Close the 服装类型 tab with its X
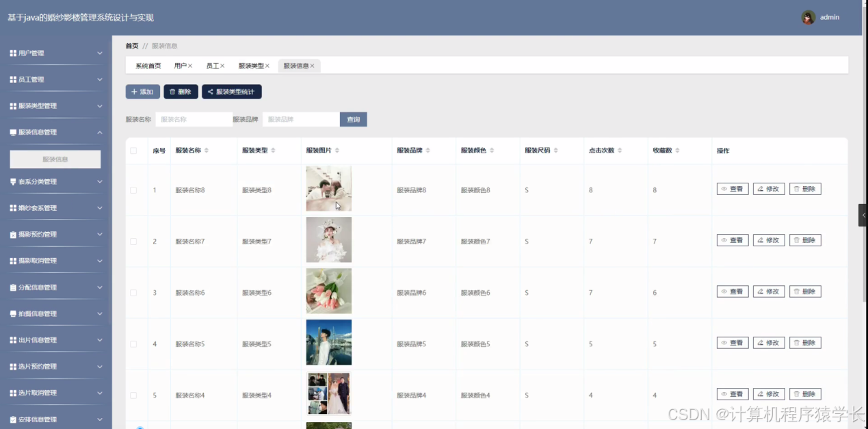Screen dimensions: 868x429 [267, 66]
